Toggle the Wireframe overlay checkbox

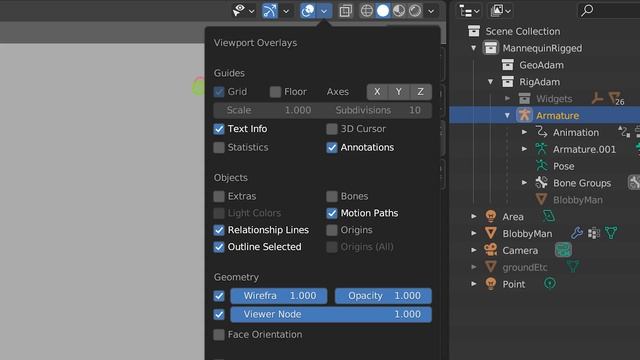click(x=219, y=296)
